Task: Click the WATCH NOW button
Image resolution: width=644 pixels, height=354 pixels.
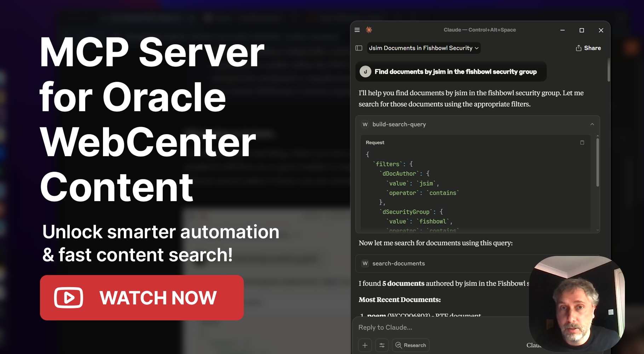Action: pos(142,298)
